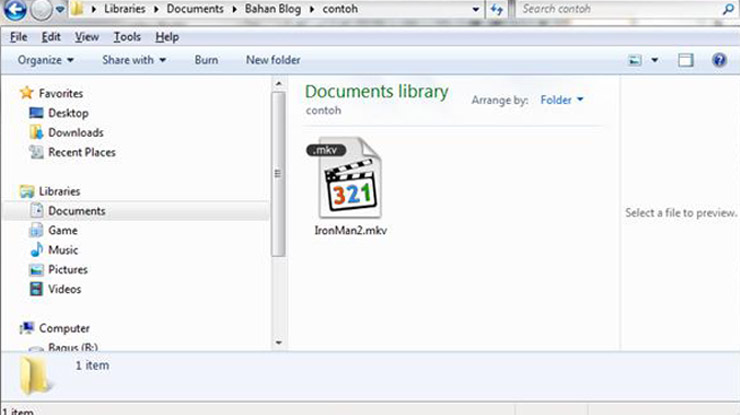Image resolution: width=740 pixels, height=415 pixels.
Task: Select Computer in the navigation pane
Action: [64, 328]
